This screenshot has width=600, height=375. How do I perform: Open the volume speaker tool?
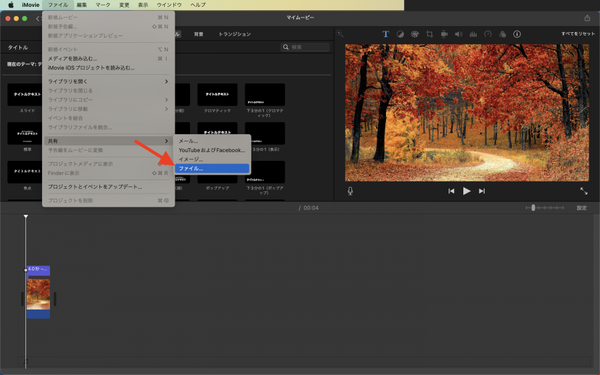click(458, 34)
